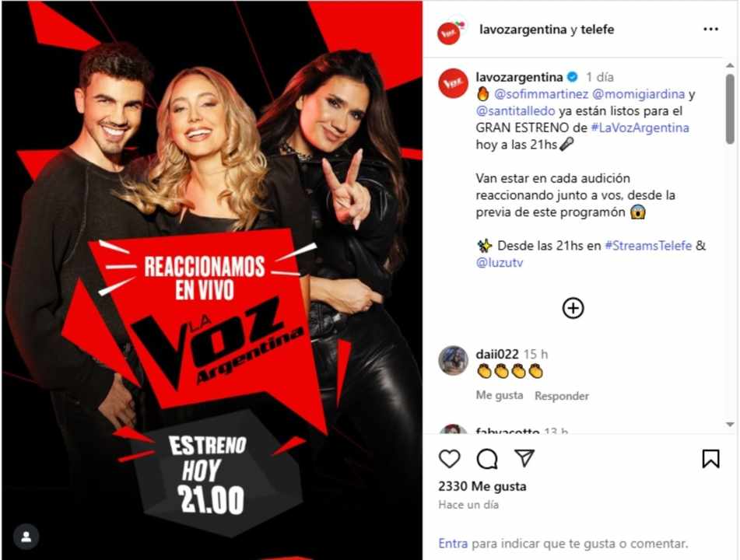Show tagged people icon on the photo
The width and height of the screenshot is (740, 560).
[26, 537]
